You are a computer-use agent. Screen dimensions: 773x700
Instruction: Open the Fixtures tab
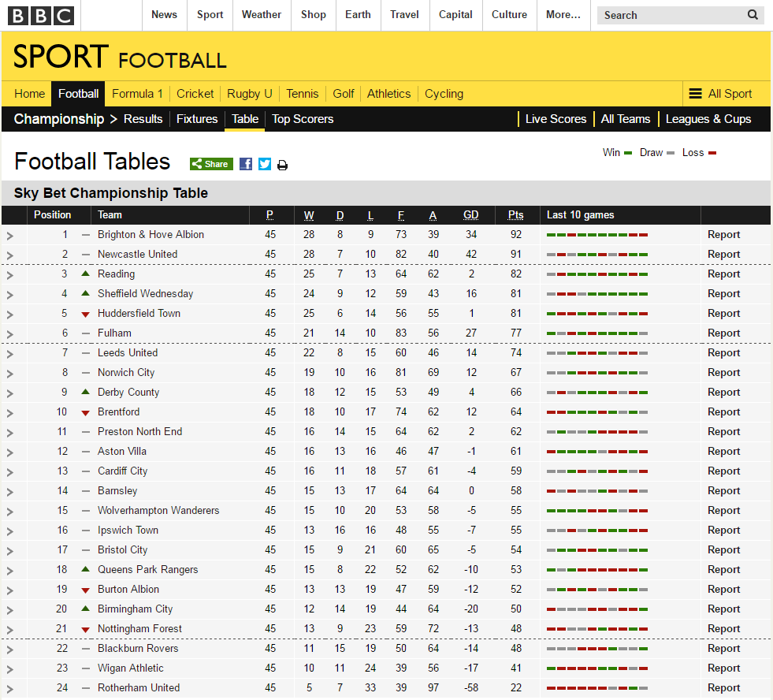click(x=197, y=119)
